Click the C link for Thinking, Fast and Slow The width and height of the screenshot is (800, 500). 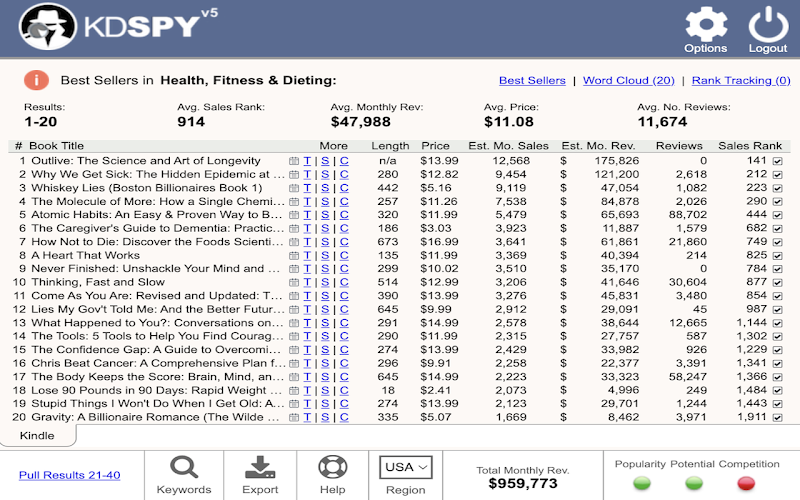tap(344, 282)
